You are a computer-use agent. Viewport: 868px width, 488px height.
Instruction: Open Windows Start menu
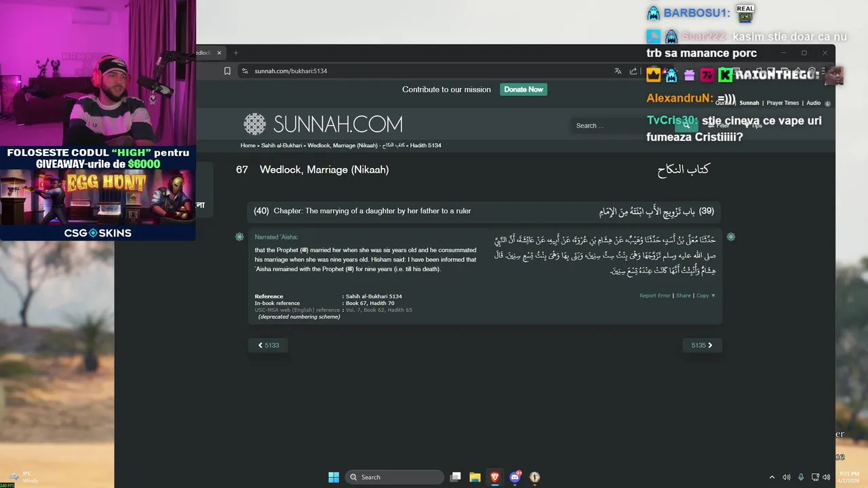click(334, 477)
